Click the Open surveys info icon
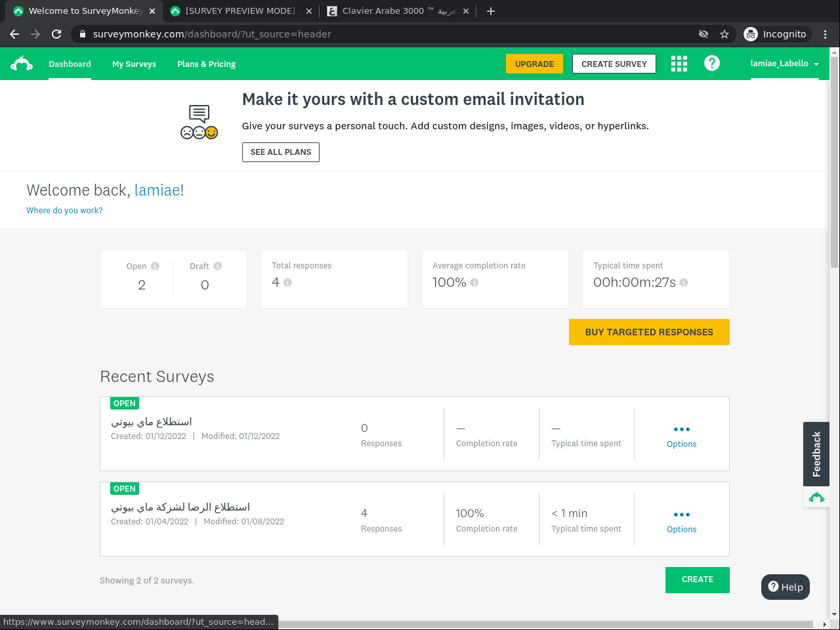 (155, 266)
